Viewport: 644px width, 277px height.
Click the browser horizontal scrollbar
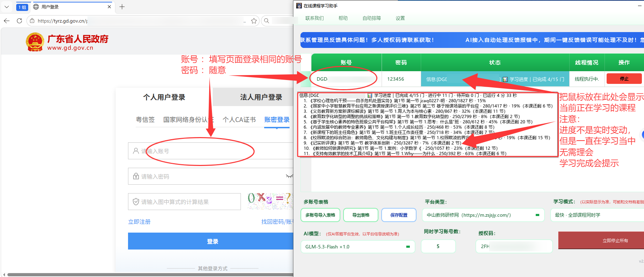point(150,275)
